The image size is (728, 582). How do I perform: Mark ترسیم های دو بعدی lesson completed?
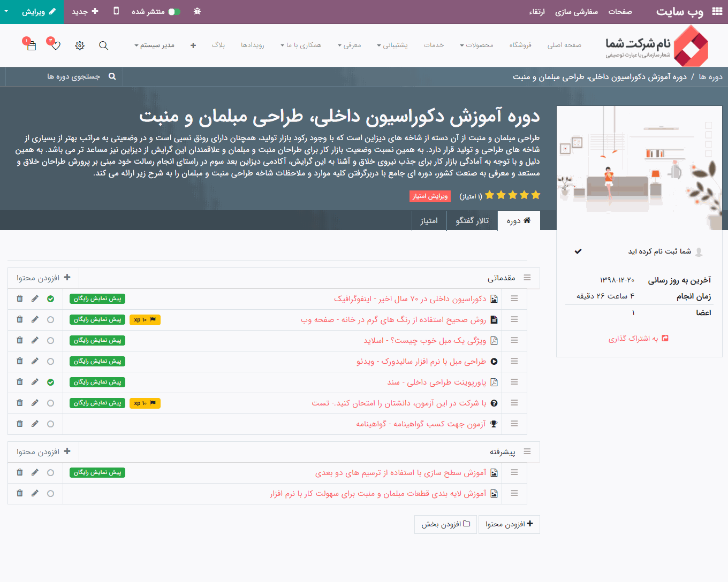pyautogui.click(x=50, y=472)
